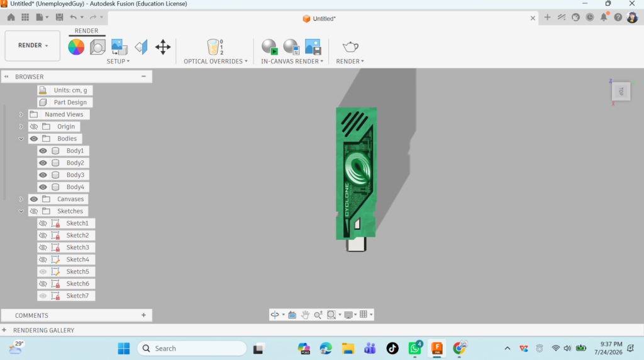
Task: Capture image from canvas
Action: pos(313,47)
